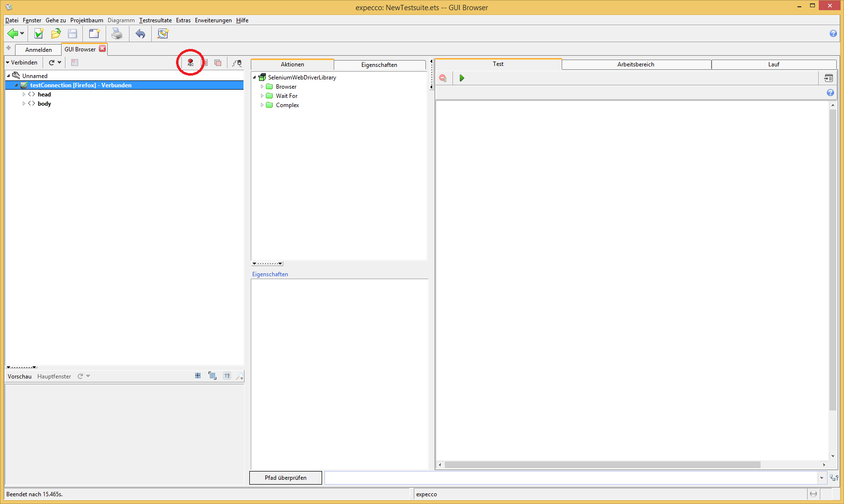Click the blue undo arrow icon

pos(140,33)
